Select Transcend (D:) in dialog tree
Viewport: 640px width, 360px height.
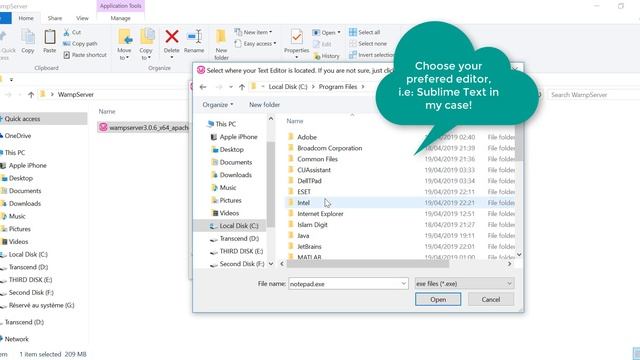(239, 238)
